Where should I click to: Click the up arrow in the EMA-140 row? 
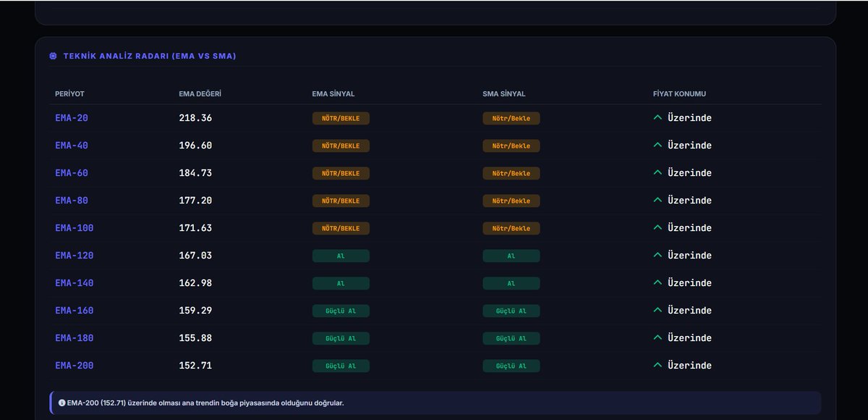[x=658, y=282]
